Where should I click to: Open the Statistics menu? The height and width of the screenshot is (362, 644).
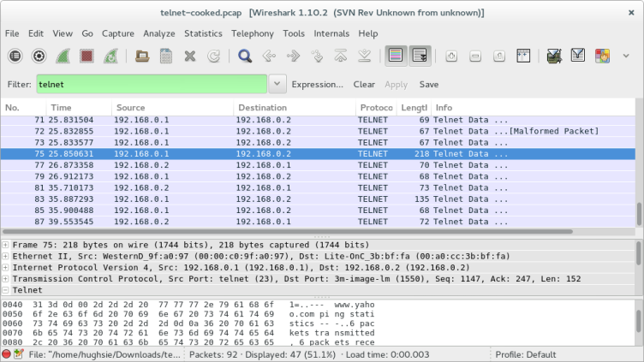pos(203,33)
